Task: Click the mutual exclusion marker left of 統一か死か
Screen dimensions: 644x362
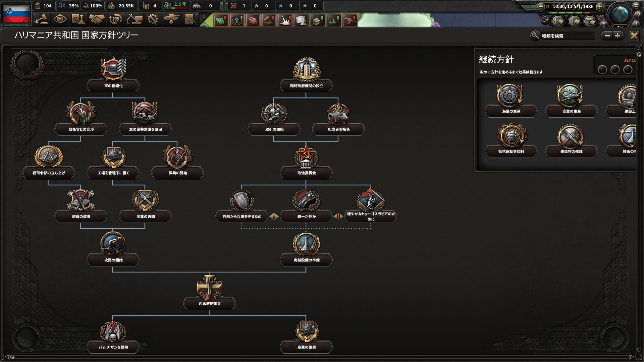Action: 274,217
